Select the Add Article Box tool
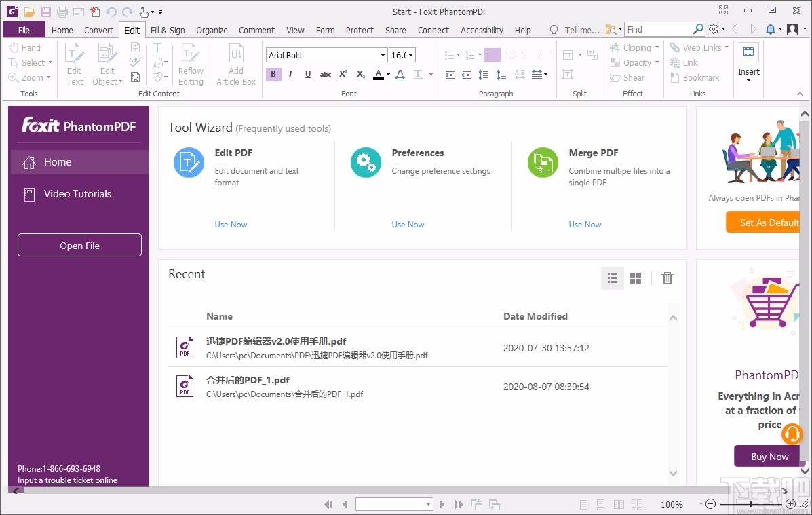The height and width of the screenshot is (515, 812). click(x=236, y=64)
